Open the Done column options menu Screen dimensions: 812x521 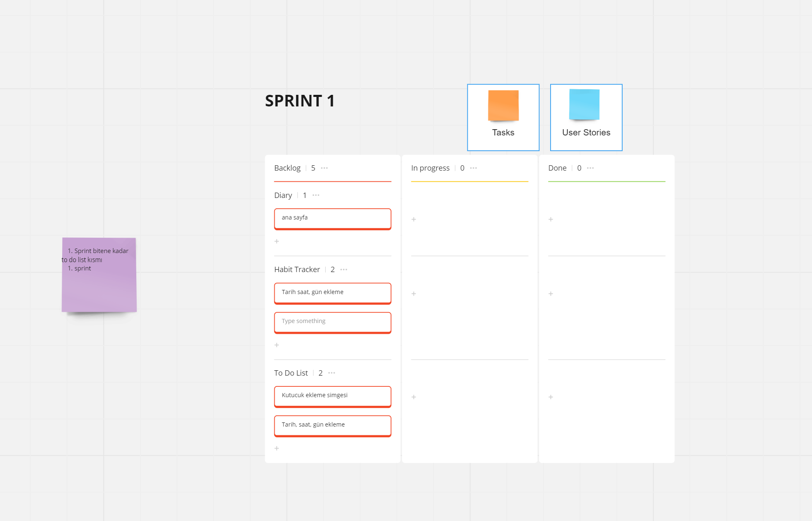point(590,168)
